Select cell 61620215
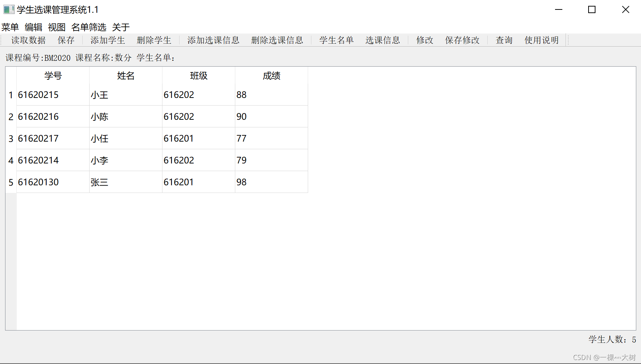The image size is (641, 364). pyautogui.click(x=53, y=95)
